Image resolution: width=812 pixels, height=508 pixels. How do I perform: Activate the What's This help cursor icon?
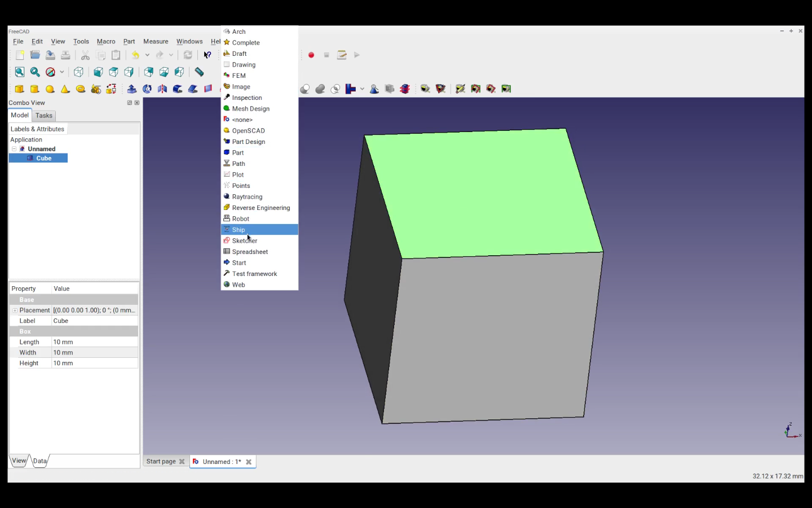pos(208,55)
